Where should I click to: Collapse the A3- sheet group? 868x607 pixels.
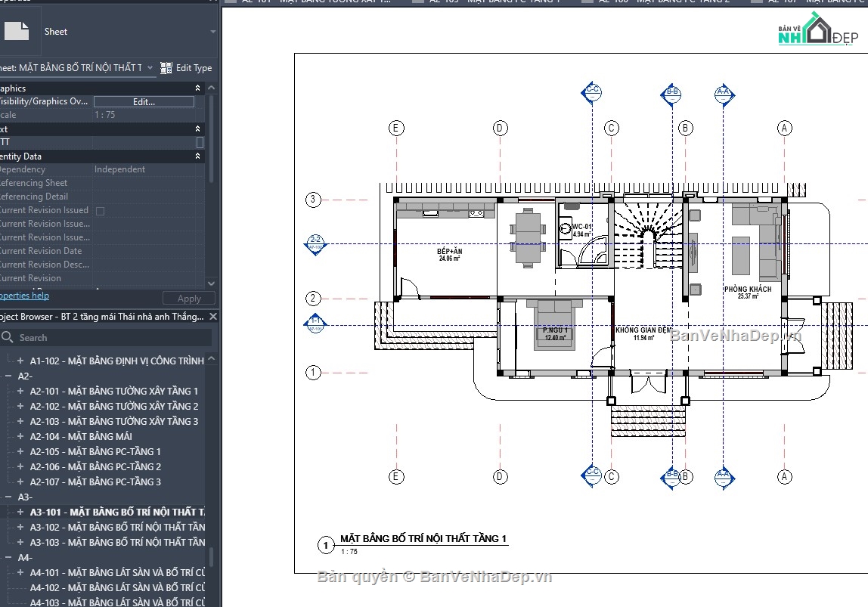click(x=8, y=497)
